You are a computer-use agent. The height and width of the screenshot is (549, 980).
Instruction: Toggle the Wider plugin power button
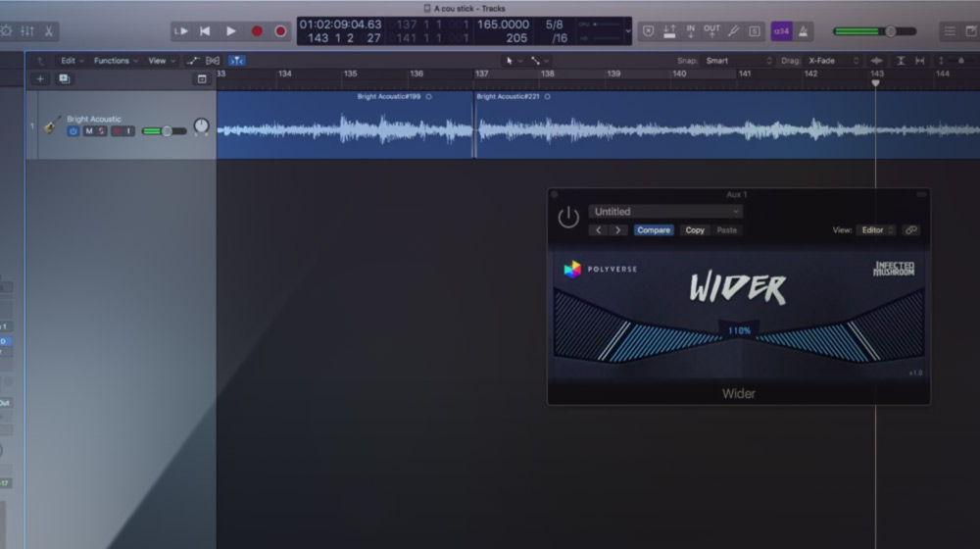(568, 218)
